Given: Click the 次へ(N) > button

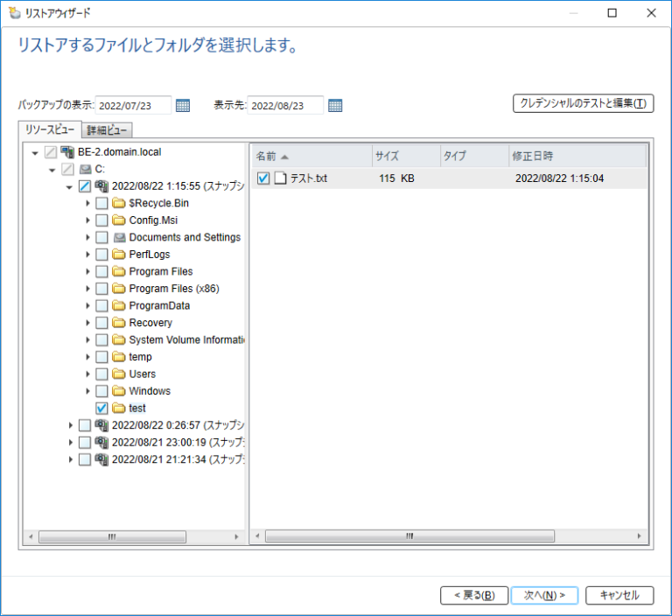Looking at the screenshot, I should [544, 595].
